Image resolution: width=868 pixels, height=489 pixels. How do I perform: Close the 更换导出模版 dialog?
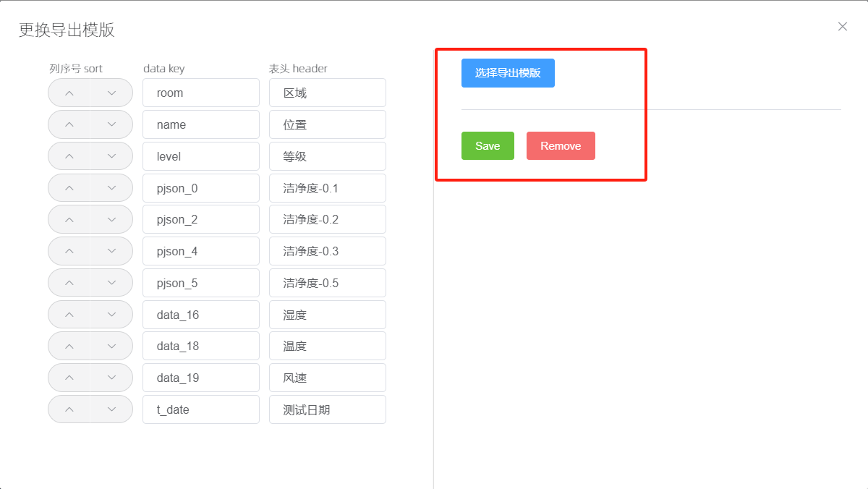(x=842, y=27)
